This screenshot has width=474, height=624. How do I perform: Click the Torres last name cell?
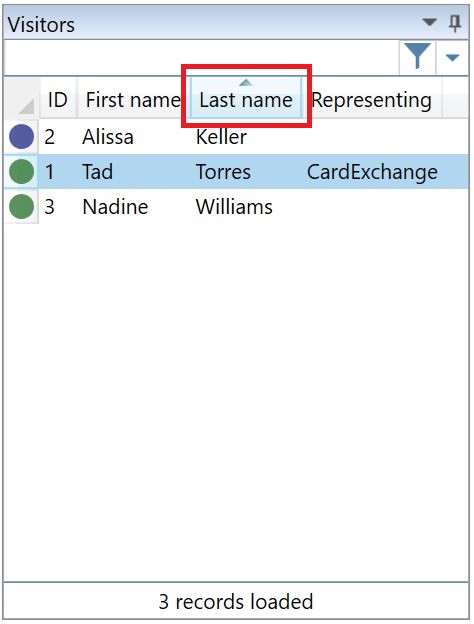[x=223, y=172]
